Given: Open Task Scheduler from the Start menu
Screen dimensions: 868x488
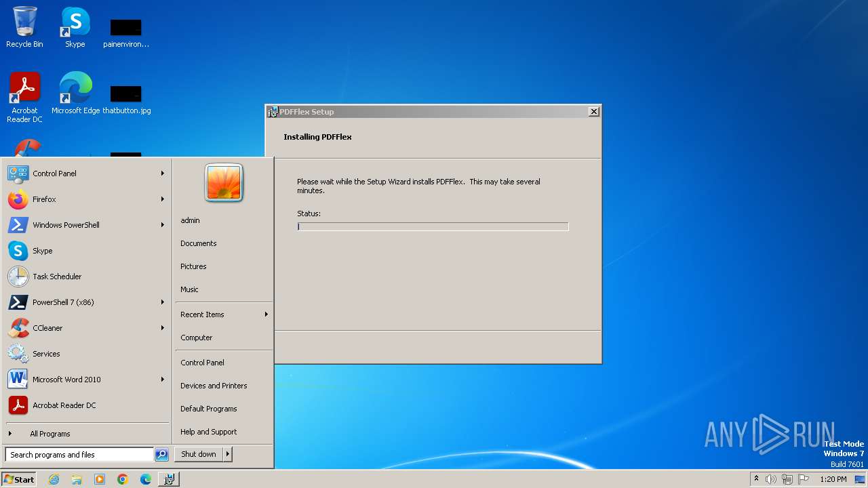Looking at the screenshot, I should coord(87,277).
